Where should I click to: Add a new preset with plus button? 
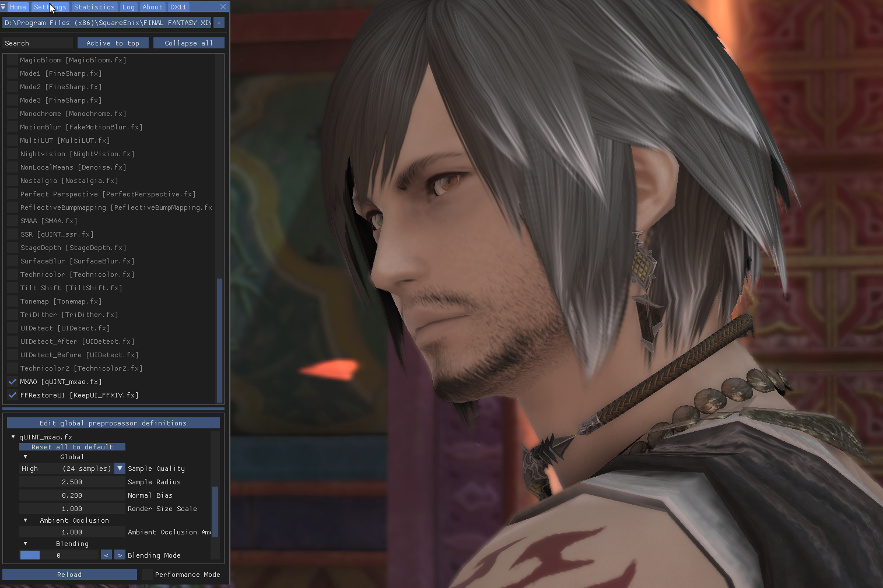click(219, 23)
